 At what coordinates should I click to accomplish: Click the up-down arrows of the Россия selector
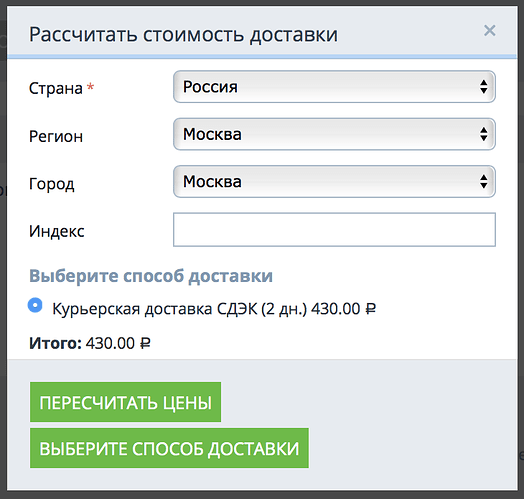pyautogui.click(x=484, y=87)
